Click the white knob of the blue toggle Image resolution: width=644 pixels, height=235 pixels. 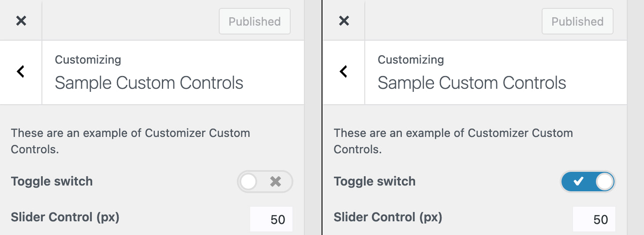pyautogui.click(x=605, y=182)
